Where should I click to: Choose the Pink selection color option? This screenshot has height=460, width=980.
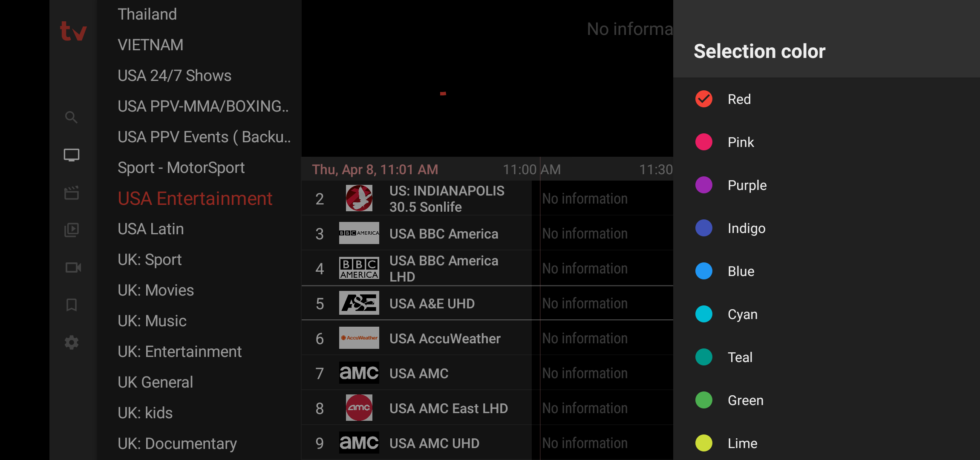pos(827,142)
